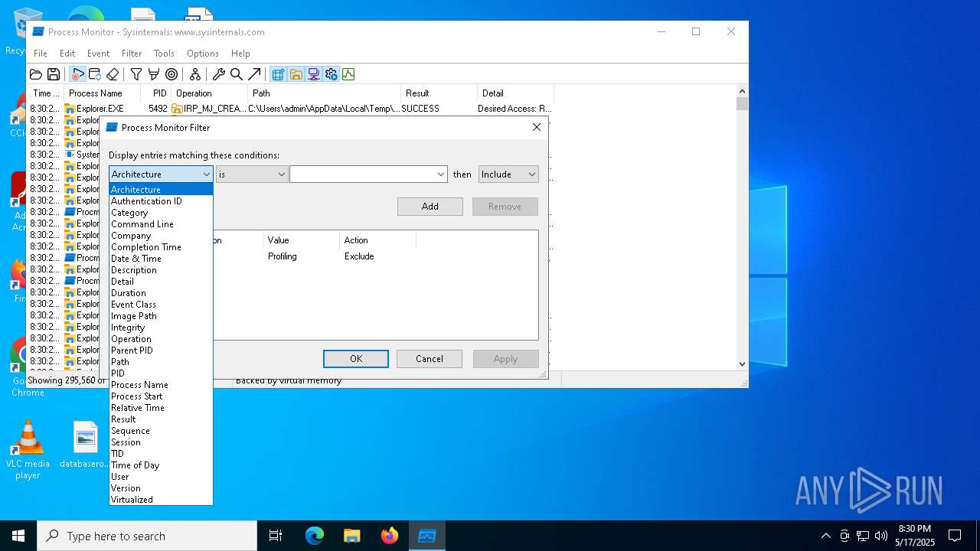
Task: Open the Help menu
Action: tap(240, 54)
